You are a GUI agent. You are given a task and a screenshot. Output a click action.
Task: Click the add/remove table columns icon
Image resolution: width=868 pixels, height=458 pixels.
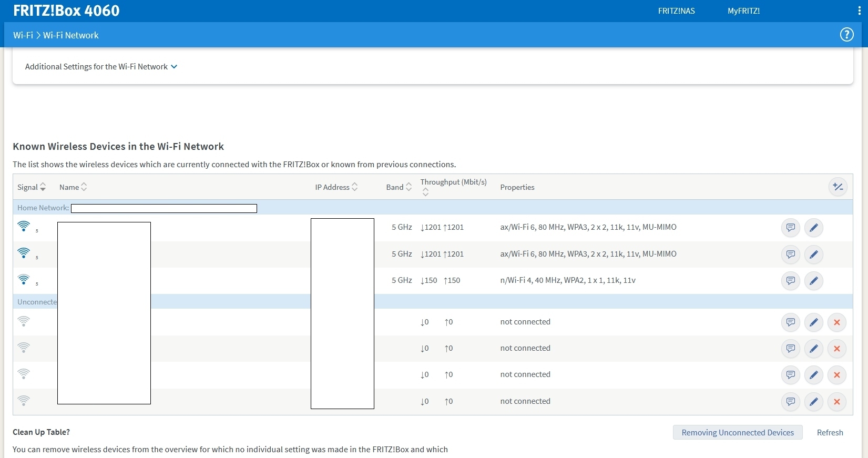point(838,187)
